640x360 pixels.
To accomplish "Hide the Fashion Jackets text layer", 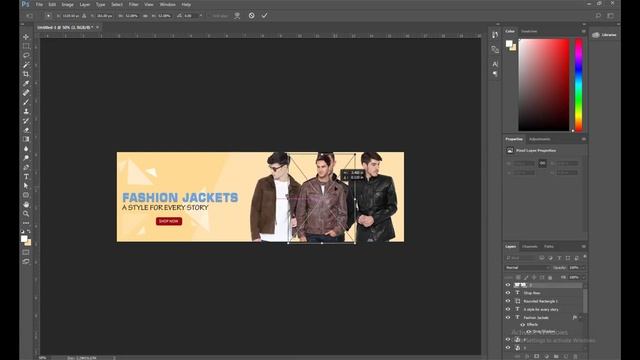I will coord(508,317).
